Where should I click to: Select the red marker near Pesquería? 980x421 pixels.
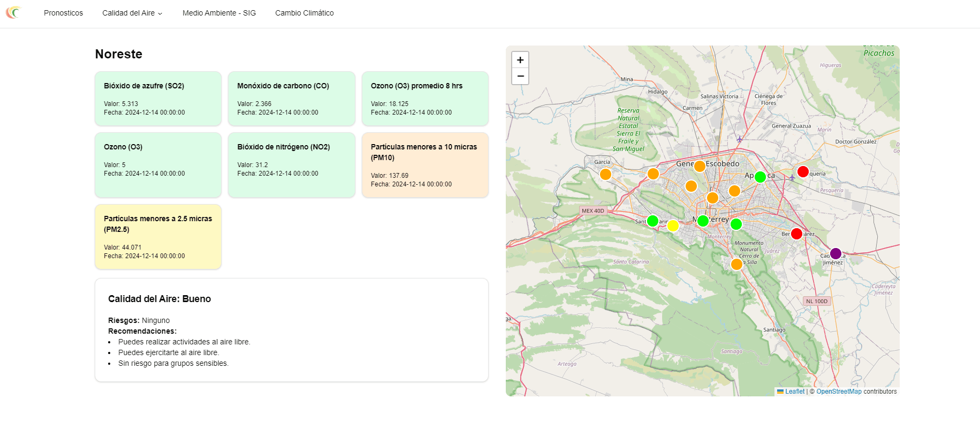[803, 171]
